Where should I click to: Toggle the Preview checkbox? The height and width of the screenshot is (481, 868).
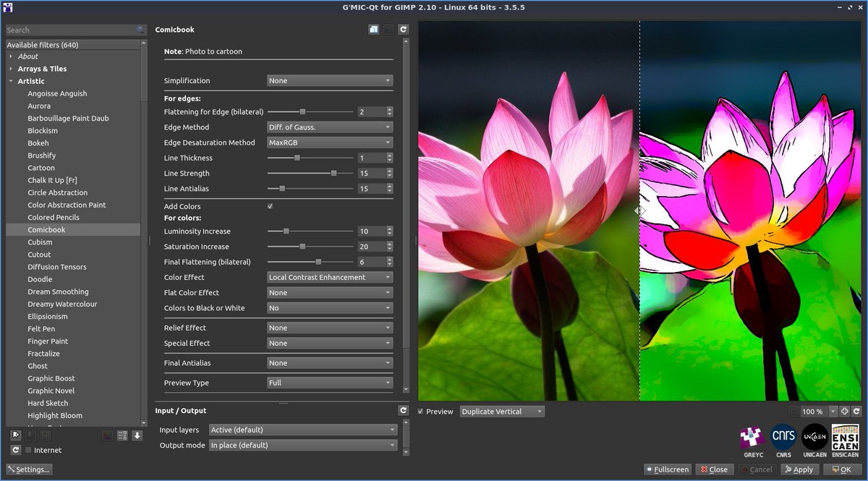point(421,411)
